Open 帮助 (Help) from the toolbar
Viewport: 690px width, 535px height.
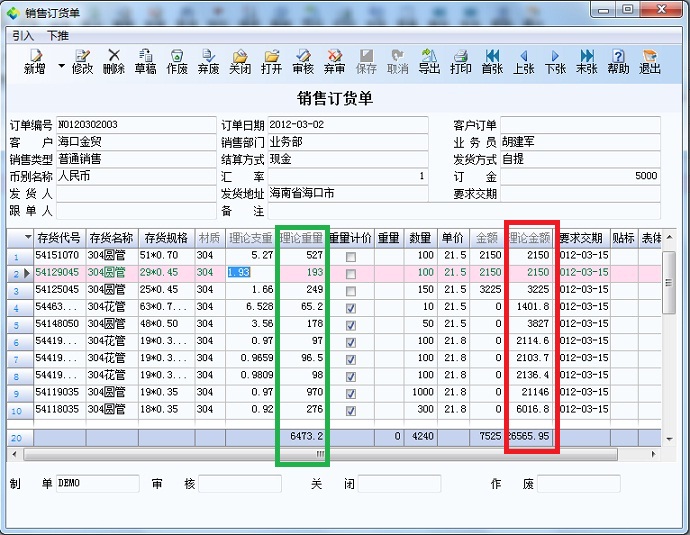(x=618, y=61)
